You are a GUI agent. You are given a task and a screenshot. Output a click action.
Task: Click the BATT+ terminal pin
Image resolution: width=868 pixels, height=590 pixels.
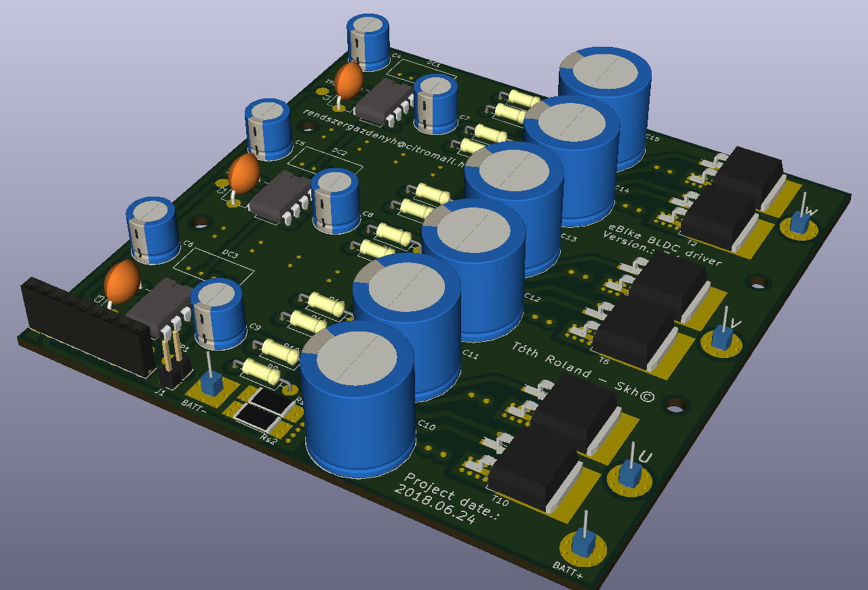tap(583, 541)
